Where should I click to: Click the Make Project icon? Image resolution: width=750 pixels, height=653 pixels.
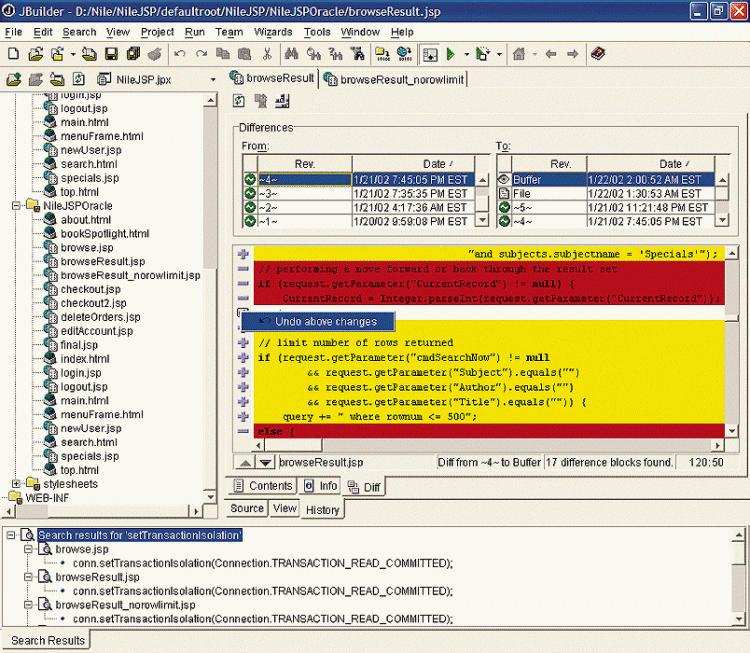click(x=382, y=54)
